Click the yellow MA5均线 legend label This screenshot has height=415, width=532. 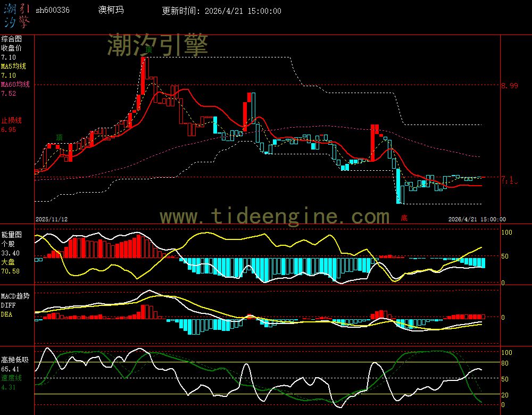(x=13, y=67)
